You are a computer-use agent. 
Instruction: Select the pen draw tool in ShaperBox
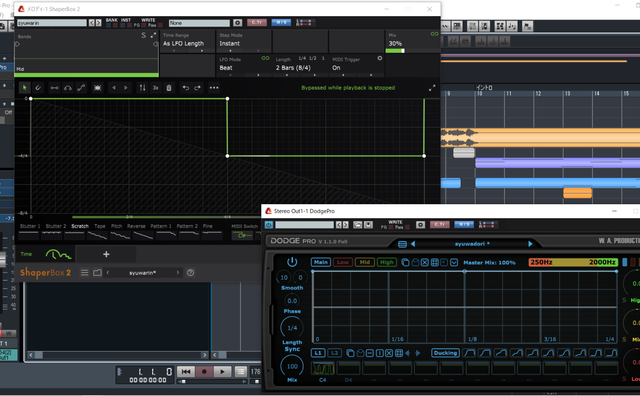click(x=38, y=88)
